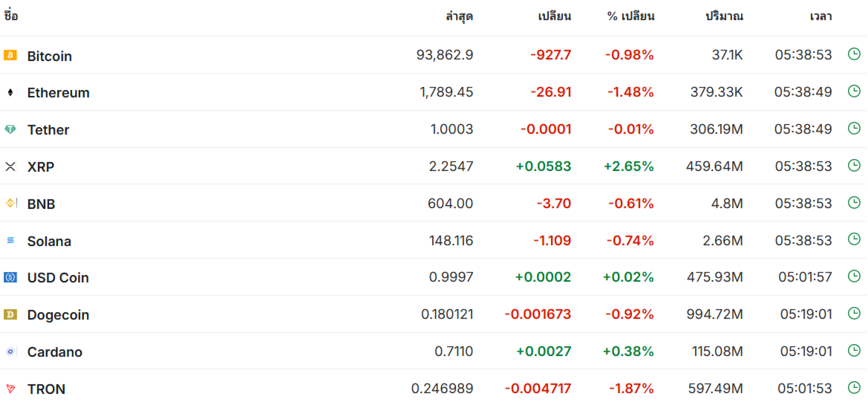Screen dimensions: 868x402
Task: Open the TRON coin page link
Action: pos(46,389)
